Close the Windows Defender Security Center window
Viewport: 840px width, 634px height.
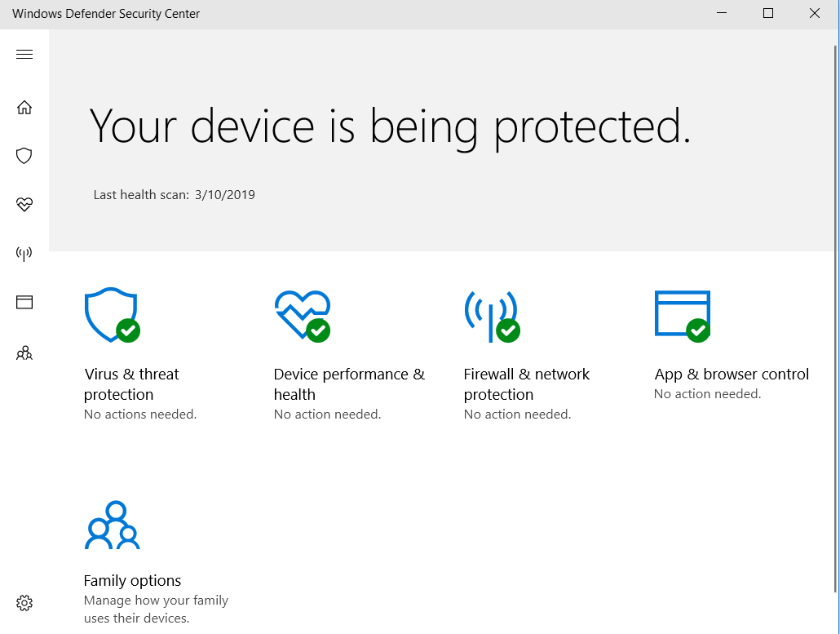click(815, 13)
